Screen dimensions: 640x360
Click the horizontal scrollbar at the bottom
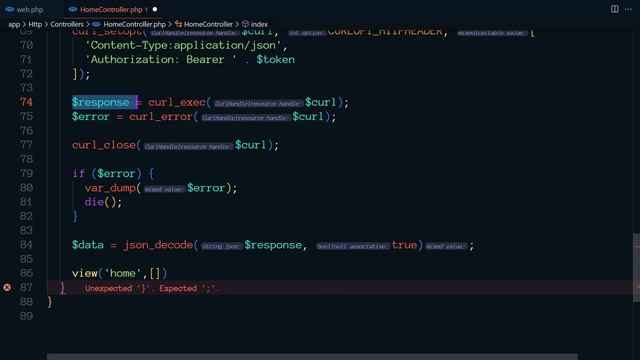point(312,357)
